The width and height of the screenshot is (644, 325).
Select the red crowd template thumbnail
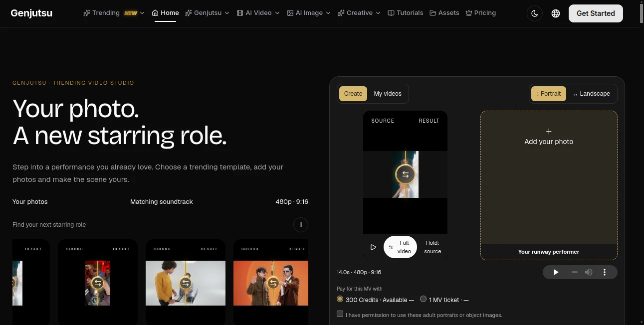[98, 283]
